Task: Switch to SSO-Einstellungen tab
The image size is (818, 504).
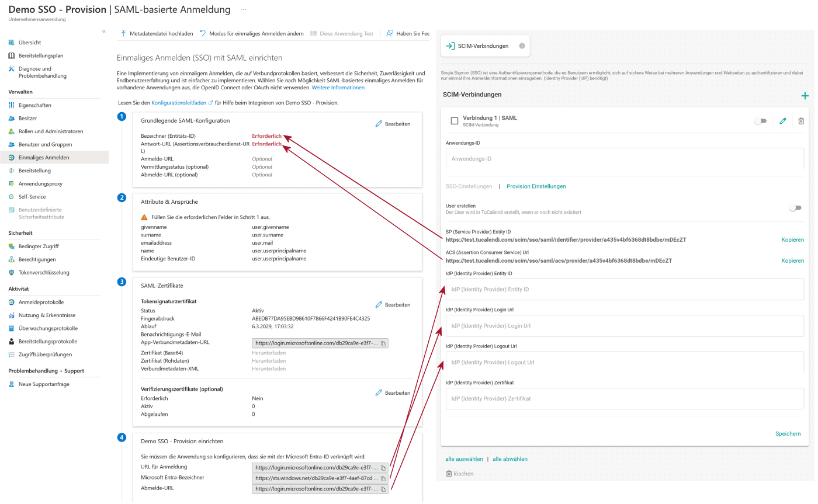Action: coord(469,186)
